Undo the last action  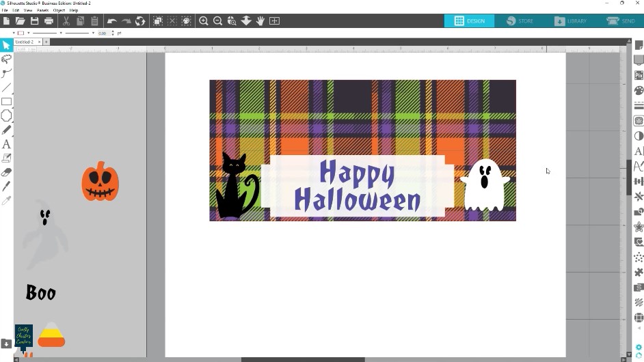click(111, 21)
